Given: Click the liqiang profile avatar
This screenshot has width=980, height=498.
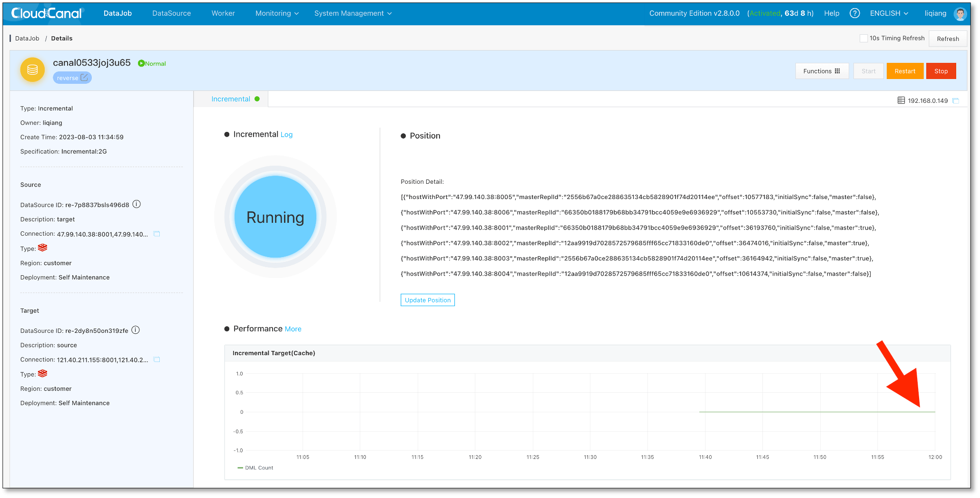Looking at the screenshot, I should click(960, 13).
